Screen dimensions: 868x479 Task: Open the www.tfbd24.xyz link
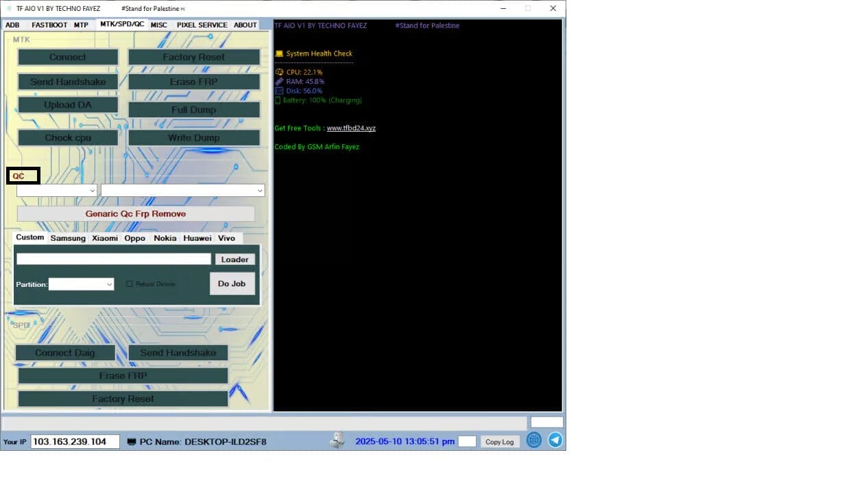[x=351, y=128]
